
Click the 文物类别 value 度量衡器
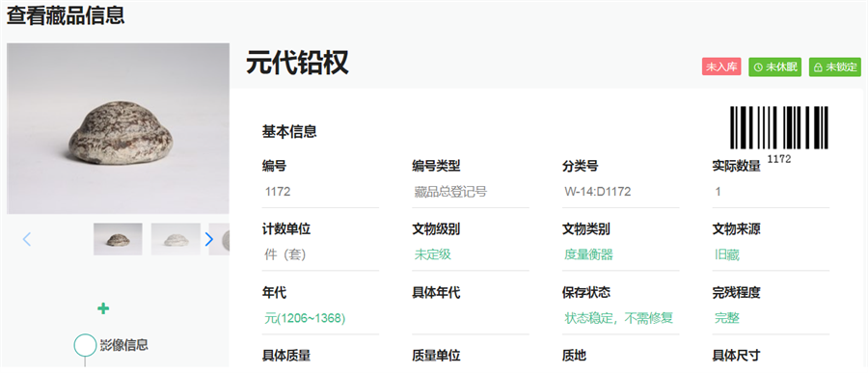[x=588, y=254]
